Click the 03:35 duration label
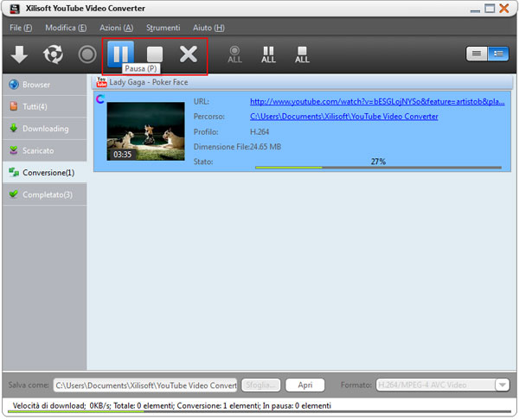Screen dimensions: 519x420 point(123,155)
